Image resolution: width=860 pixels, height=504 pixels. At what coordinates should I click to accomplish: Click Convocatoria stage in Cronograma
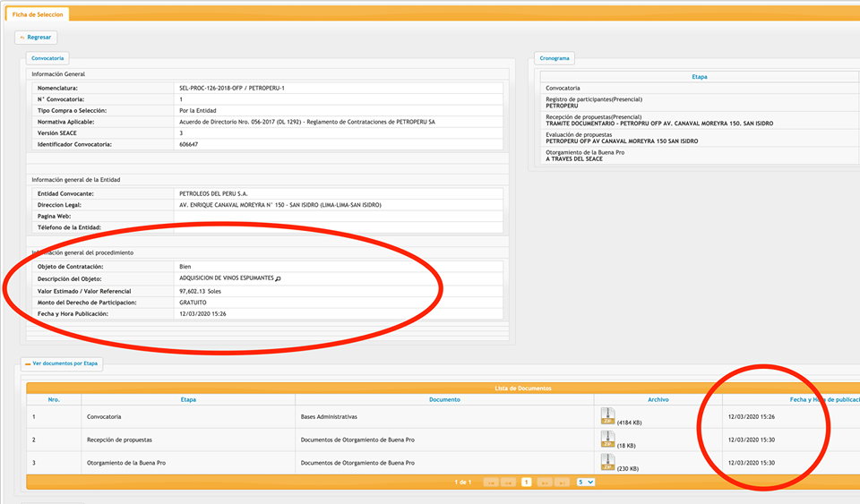pyautogui.click(x=563, y=88)
